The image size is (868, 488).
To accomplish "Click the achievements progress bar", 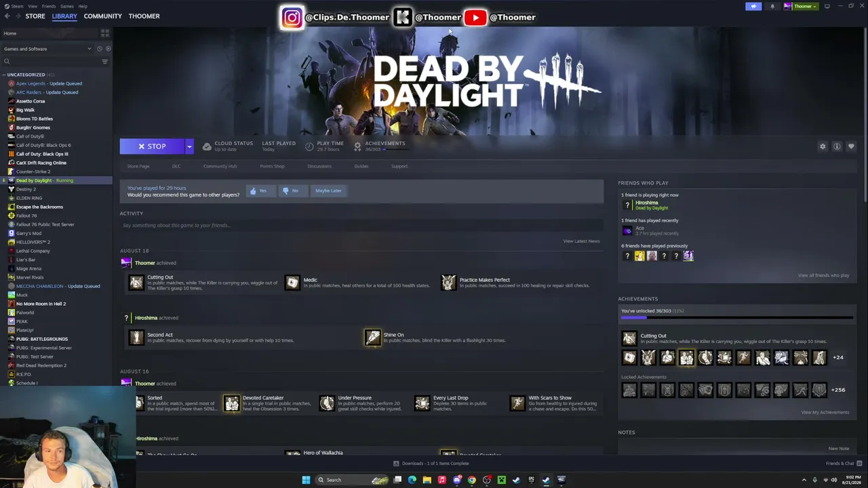I will (x=737, y=317).
